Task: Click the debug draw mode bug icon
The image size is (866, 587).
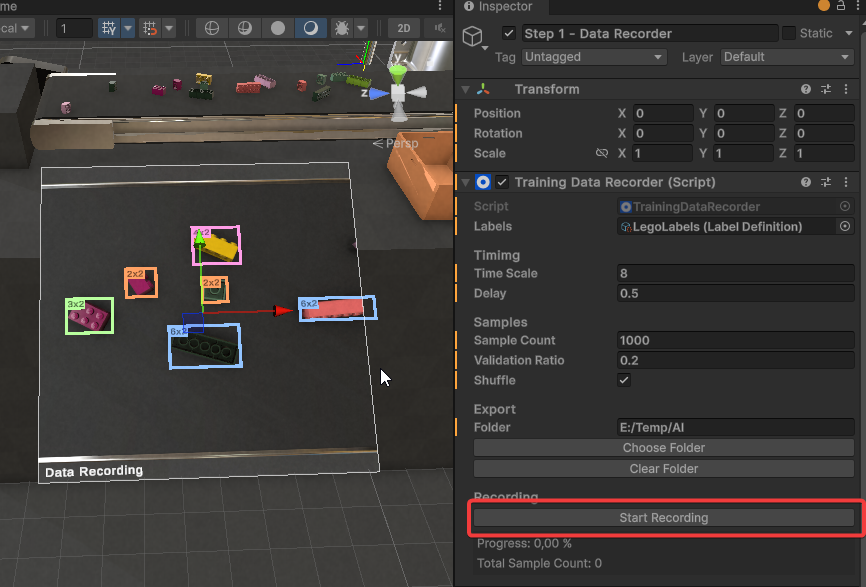Action: [x=342, y=28]
